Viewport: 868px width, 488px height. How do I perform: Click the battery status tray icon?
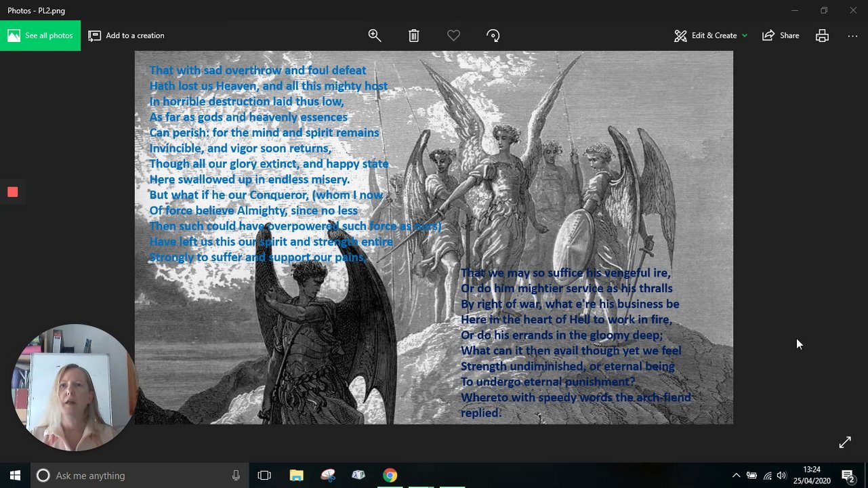[x=751, y=475]
